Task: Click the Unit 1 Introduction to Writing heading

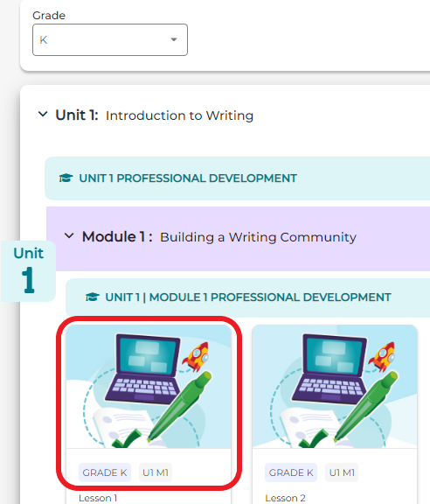Action: 155,115
